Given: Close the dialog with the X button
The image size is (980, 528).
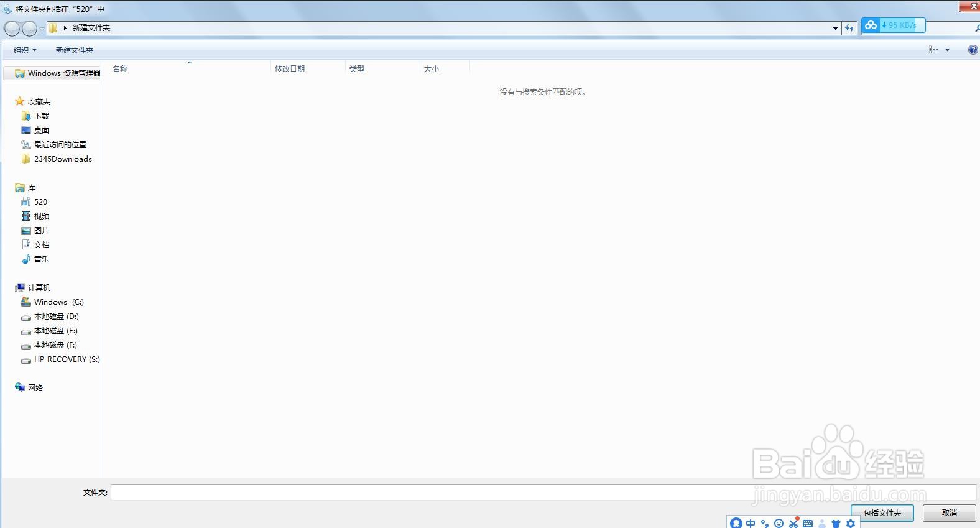Looking at the screenshot, I should 969,6.
